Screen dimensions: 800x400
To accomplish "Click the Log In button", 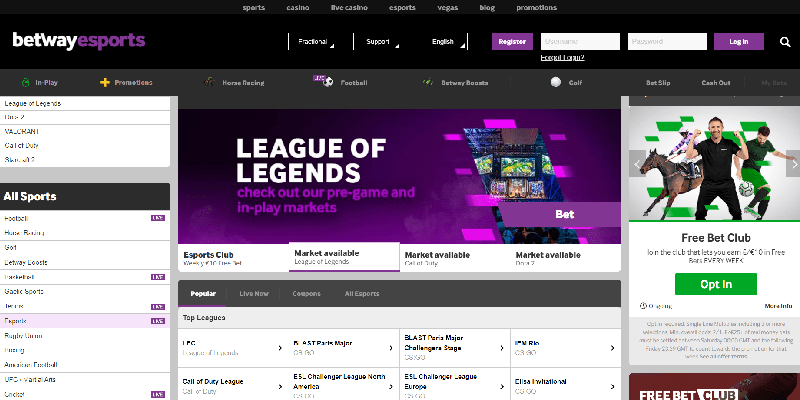I will click(x=739, y=42).
